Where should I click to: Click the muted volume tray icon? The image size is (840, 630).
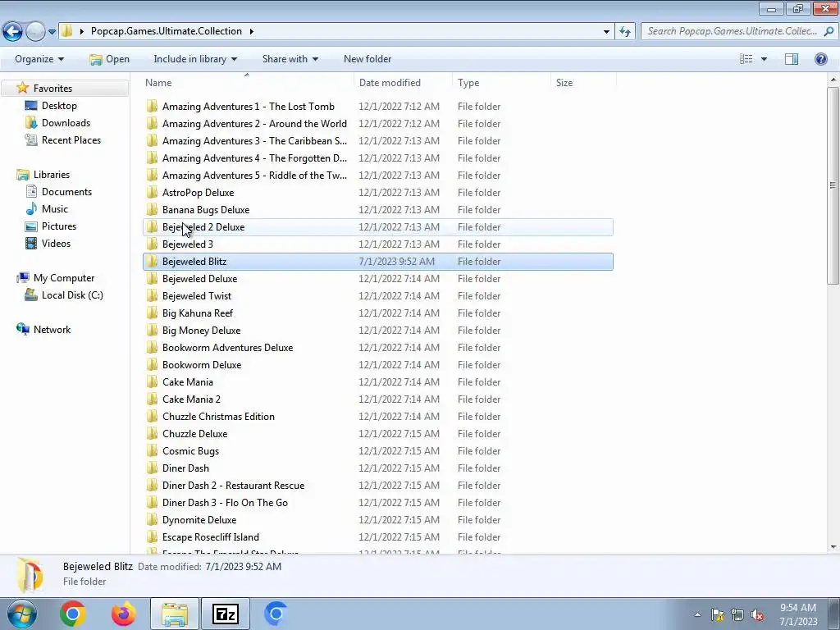(757, 614)
